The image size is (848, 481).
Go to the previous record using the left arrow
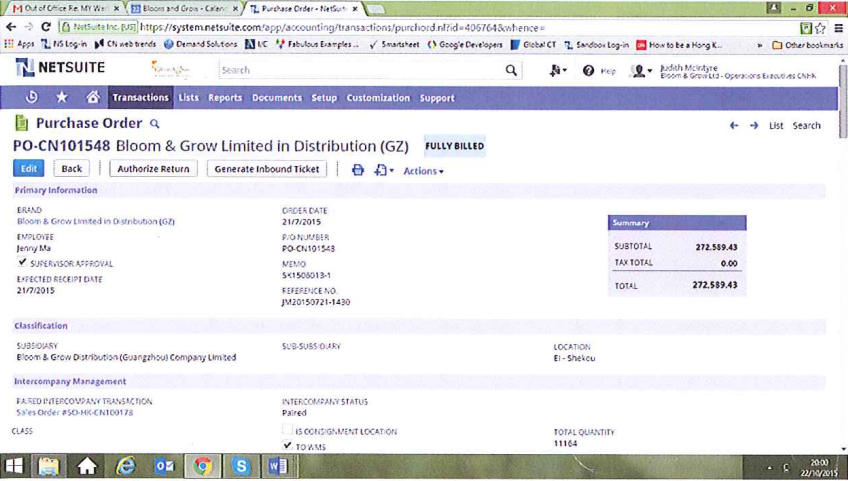pyautogui.click(x=734, y=126)
